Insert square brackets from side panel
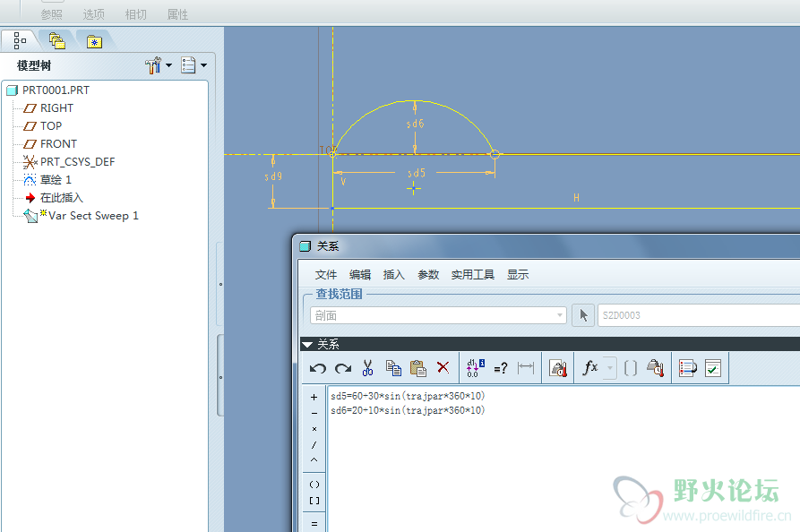Image resolution: width=800 pixels, height=532 pixels. (x=314, y=501)
